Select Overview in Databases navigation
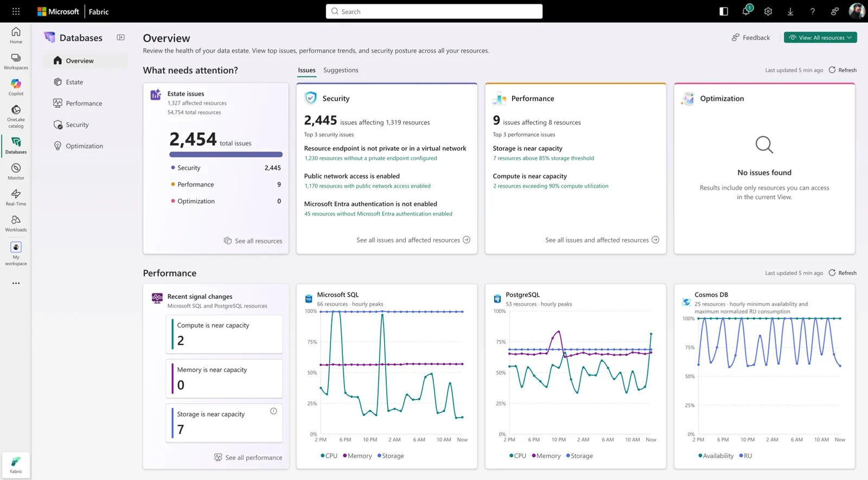The image size is (868, 480). point(85,61)
